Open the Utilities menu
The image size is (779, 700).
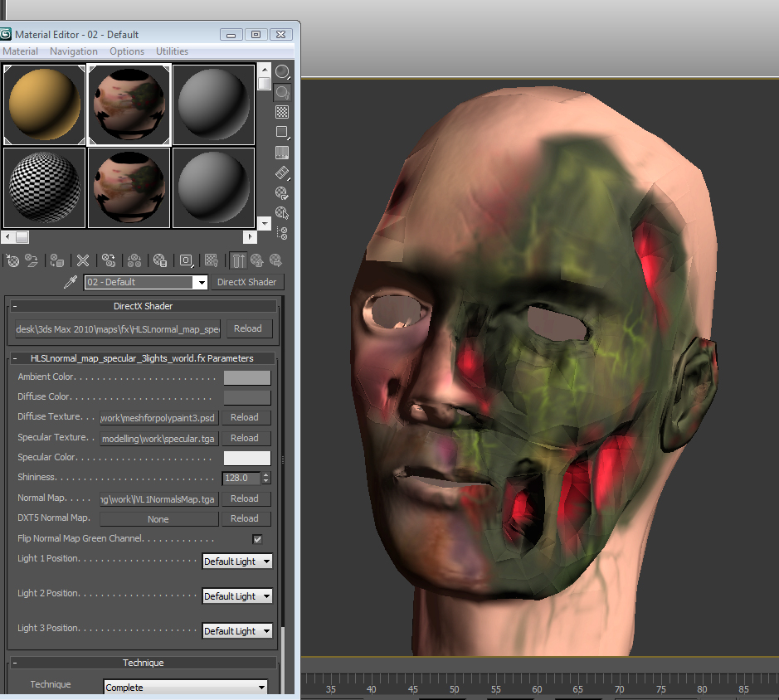(172, 51)
